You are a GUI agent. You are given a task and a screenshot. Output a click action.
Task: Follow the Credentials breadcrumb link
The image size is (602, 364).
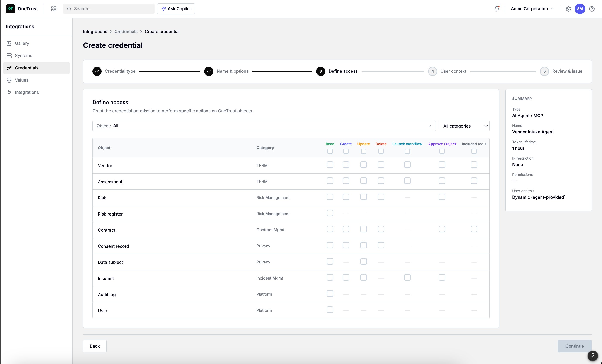pos(126,32)
